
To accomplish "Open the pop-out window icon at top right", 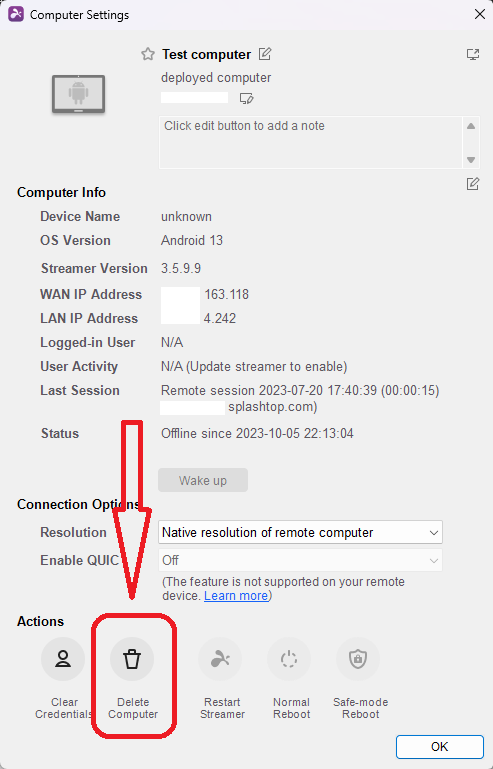I will (473, 54).
